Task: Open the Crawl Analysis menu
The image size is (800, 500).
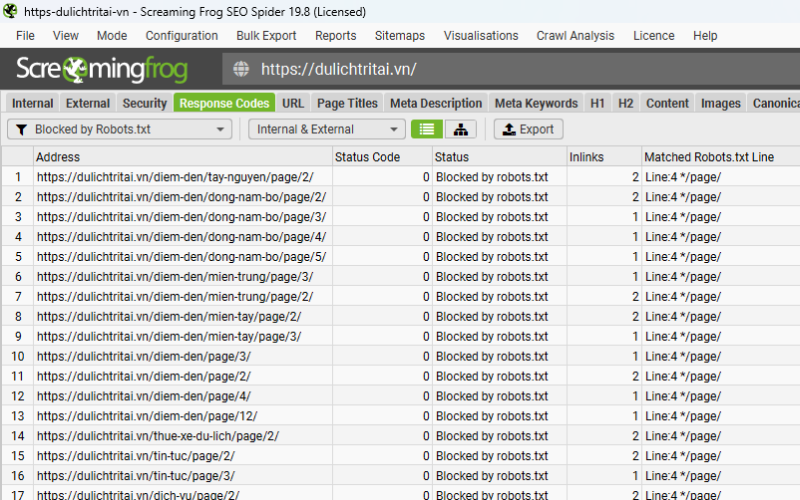Action: coord(576,36)
